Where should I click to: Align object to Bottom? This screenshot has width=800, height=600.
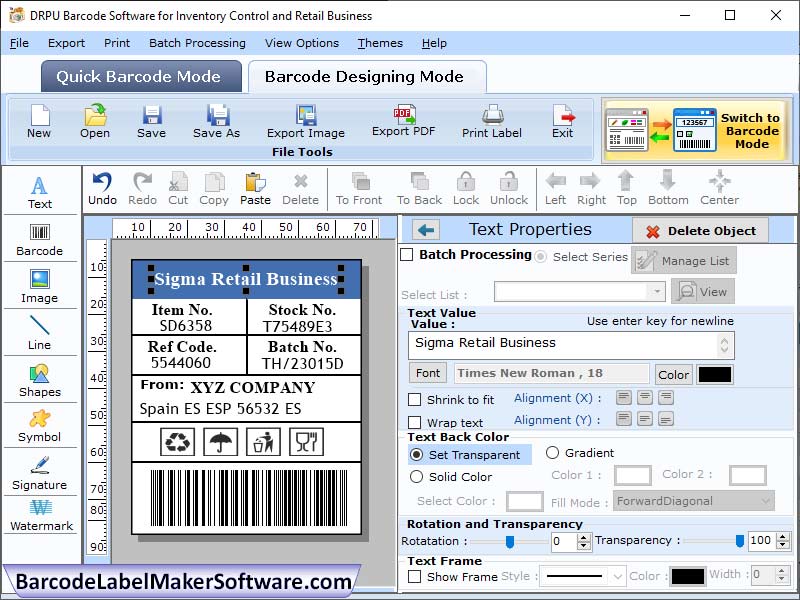pyautogui.click(x=668, y=189)
